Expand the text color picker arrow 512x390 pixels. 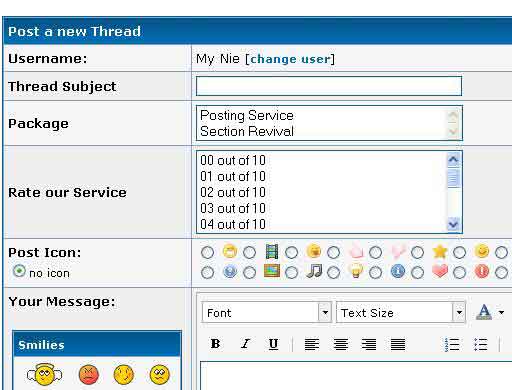click(501, 313)
